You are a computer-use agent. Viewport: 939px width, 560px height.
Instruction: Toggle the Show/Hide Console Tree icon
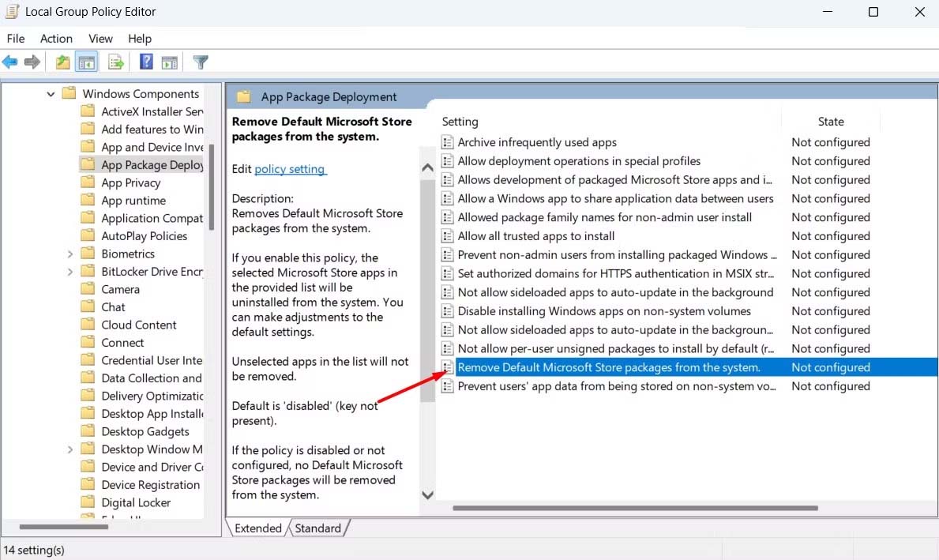(x=87, y=62)
